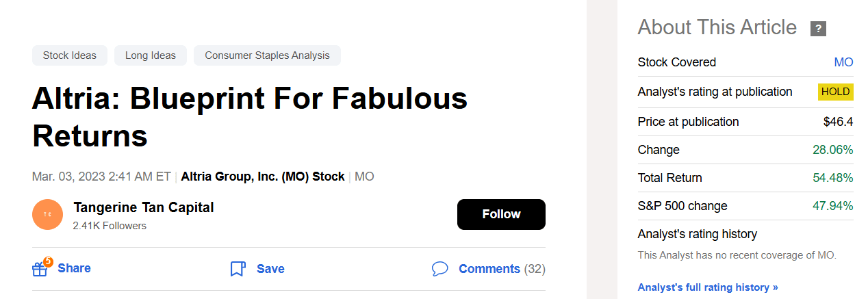The image size is (868, 299).
Task: Click the yellow HOLD rating badge
Action: [835, 92]
